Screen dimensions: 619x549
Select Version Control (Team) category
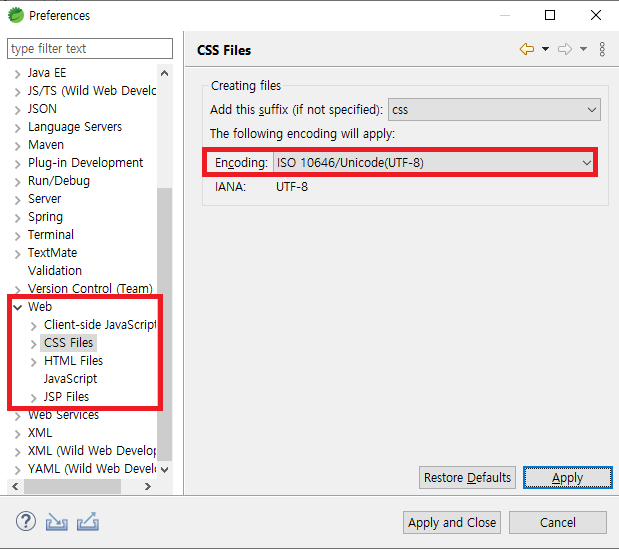(x=90, y=289)
